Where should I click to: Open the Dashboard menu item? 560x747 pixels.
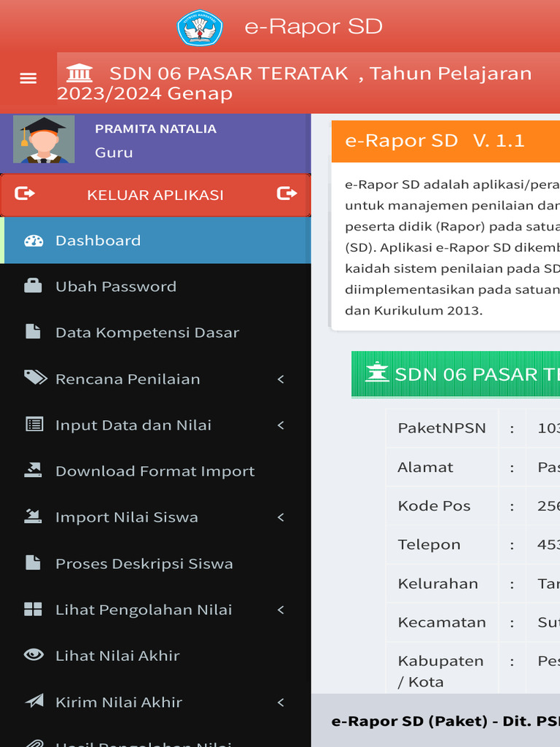155,241
